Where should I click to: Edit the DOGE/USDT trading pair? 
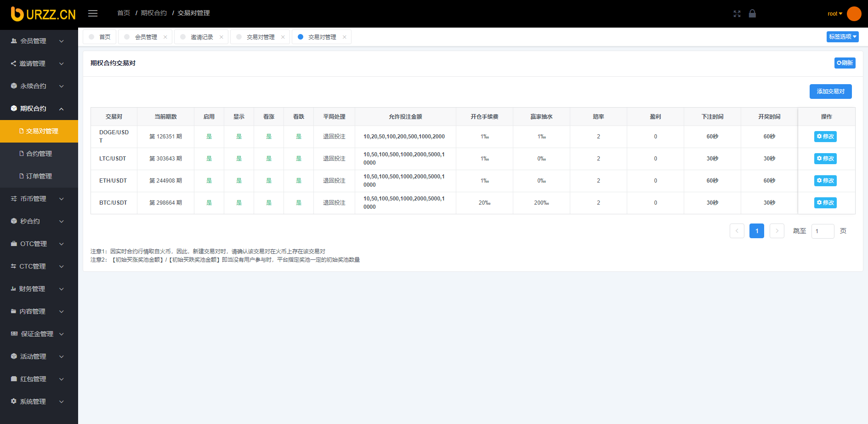[825, 137]
